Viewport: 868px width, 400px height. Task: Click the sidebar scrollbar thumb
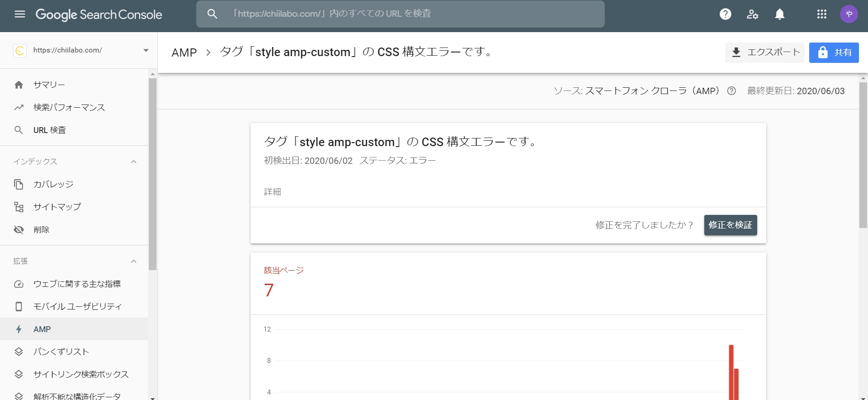coord(153,174)
